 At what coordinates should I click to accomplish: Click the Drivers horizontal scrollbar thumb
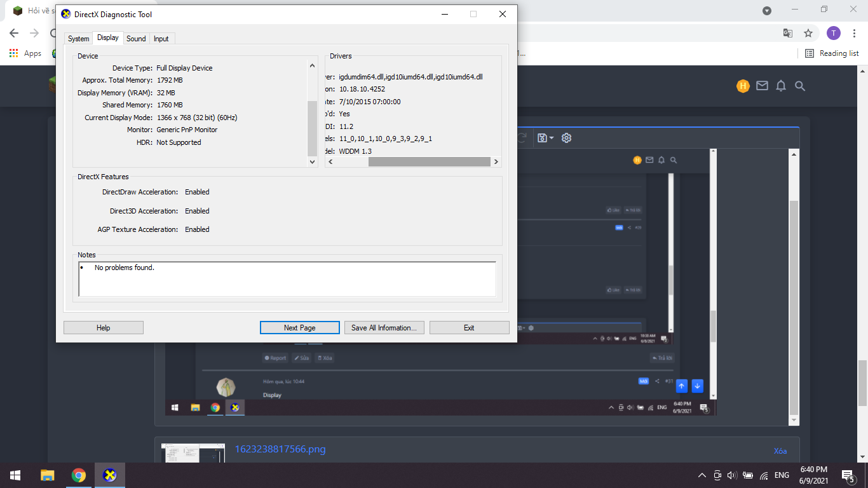point(429,162)
